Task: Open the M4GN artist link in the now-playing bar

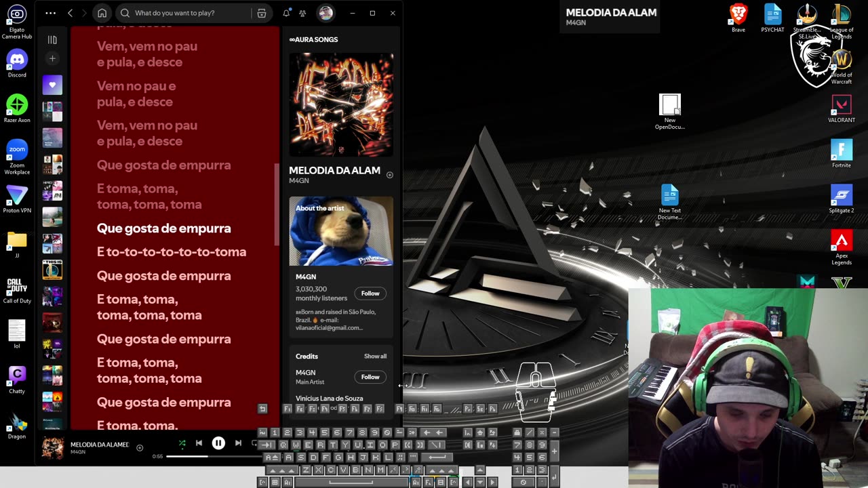Action: click(78, 452)
